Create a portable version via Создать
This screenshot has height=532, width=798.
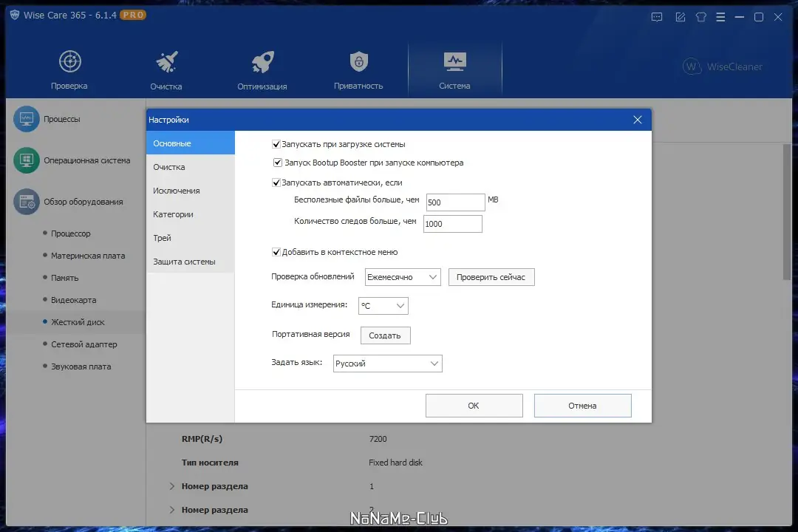(x=385, y=335)
